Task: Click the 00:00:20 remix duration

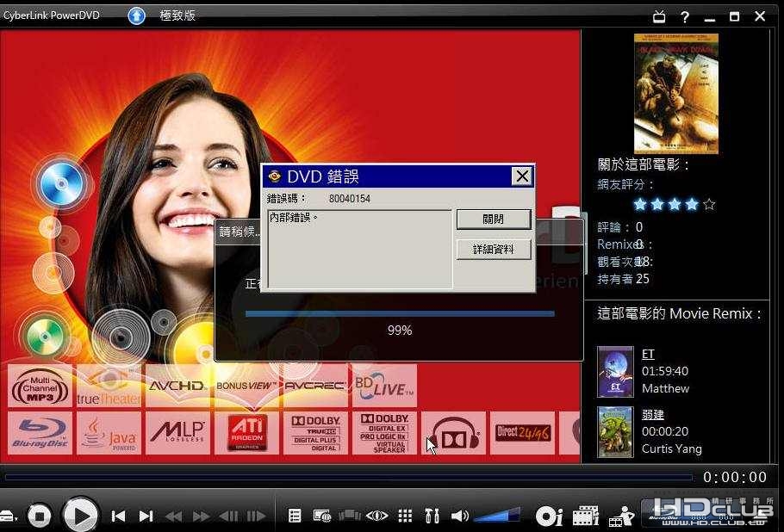Action: (x=665, y=431)
